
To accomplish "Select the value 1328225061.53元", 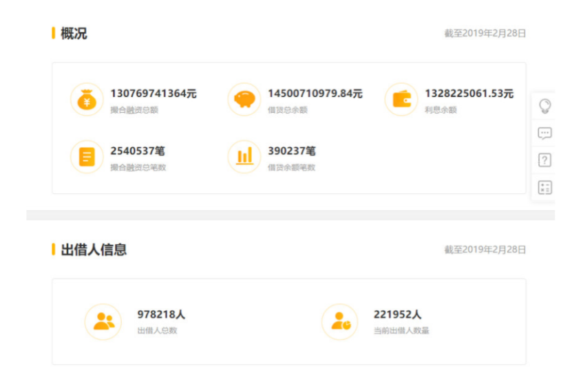I will click(469, 94).
